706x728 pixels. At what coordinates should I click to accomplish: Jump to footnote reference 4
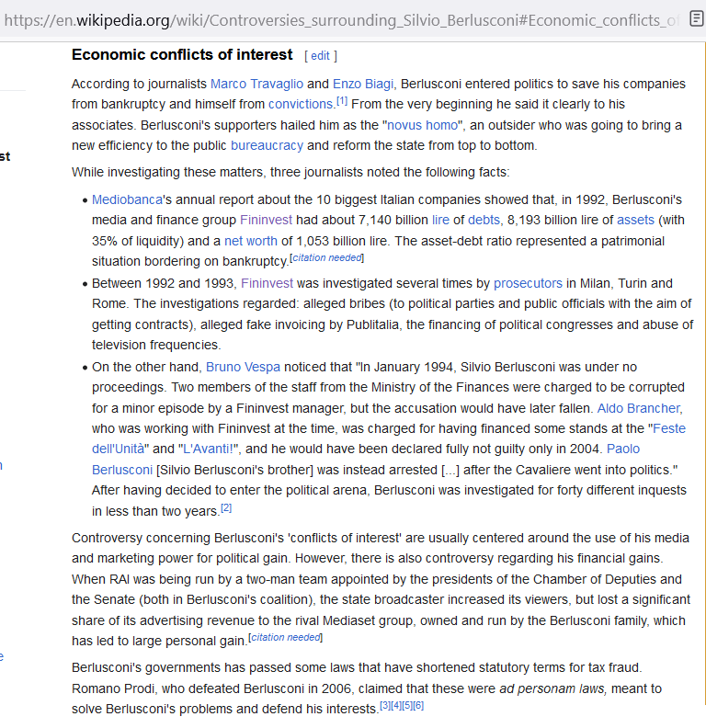click(x=396, y=706)
